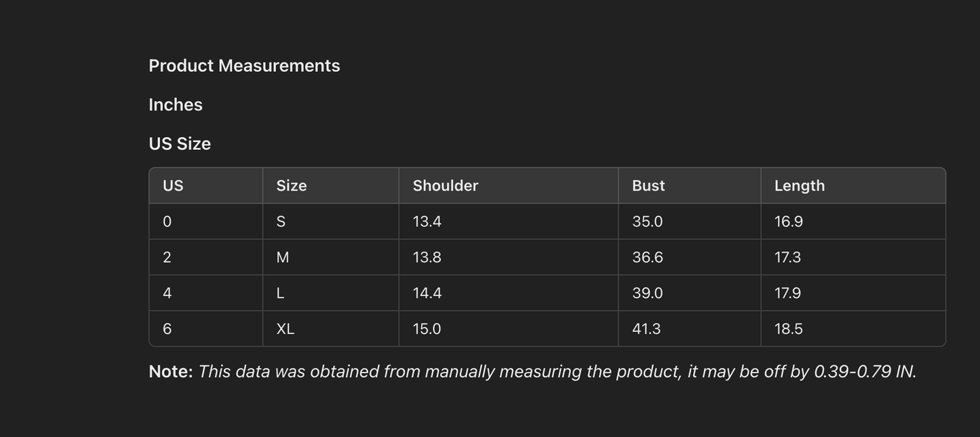
Task: Click length value 16.9
Action: click(x=789, y=222)
